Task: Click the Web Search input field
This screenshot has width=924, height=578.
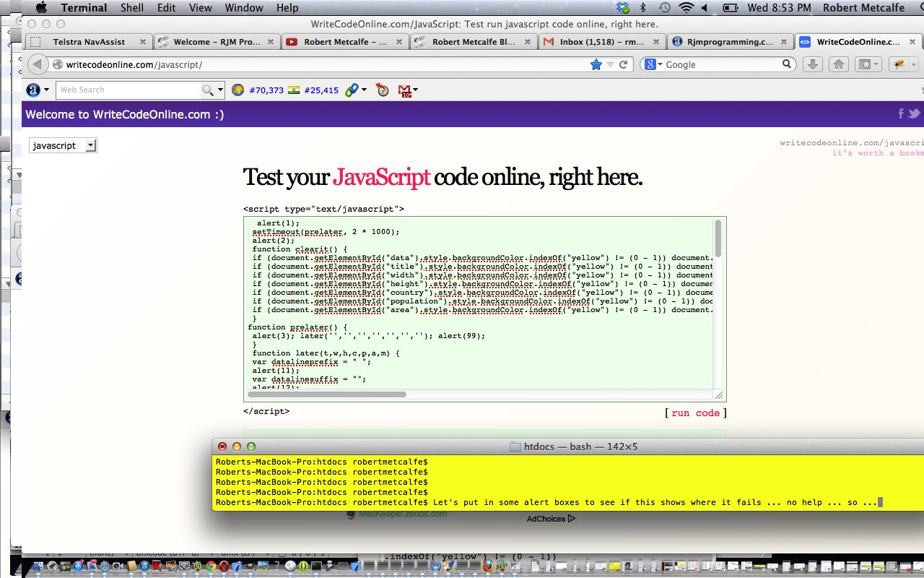Action: coord(128,90)
